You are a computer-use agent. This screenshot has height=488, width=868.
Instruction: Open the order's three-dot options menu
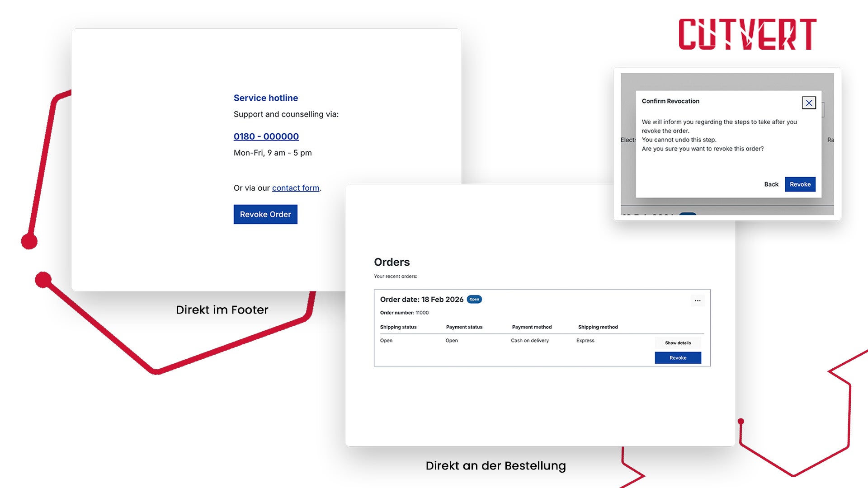[x=698, y=300]
